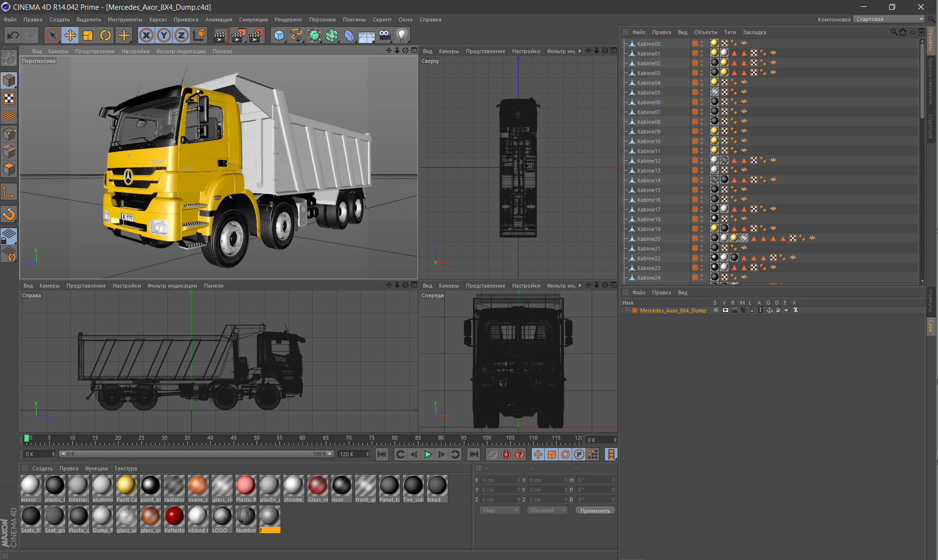
Task: Open Теги menu in object manager
Action: [730, 32]
